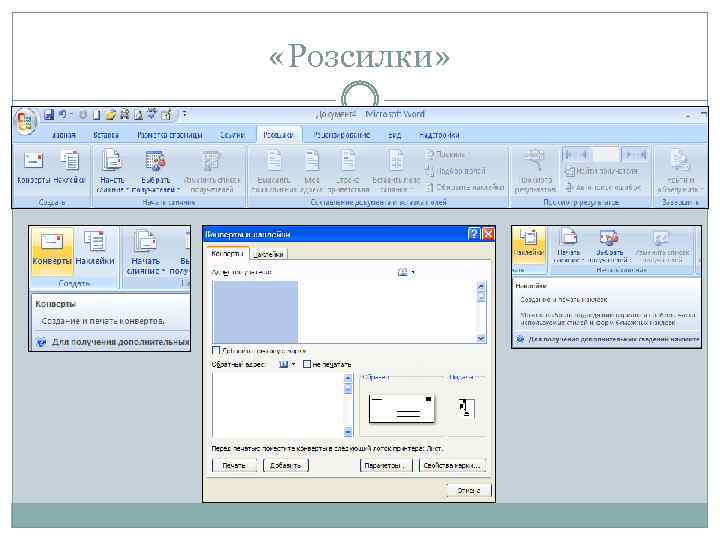Create new document from quick access toolbar
Viewport: 720px width, 540px height.
click(96, 115)
